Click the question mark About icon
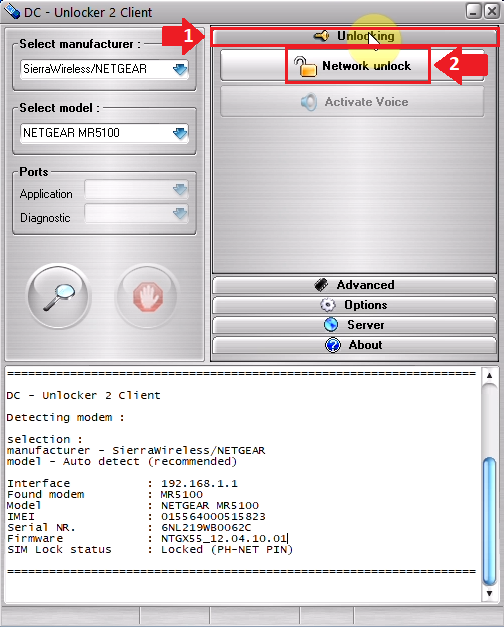 click(333, 345)
